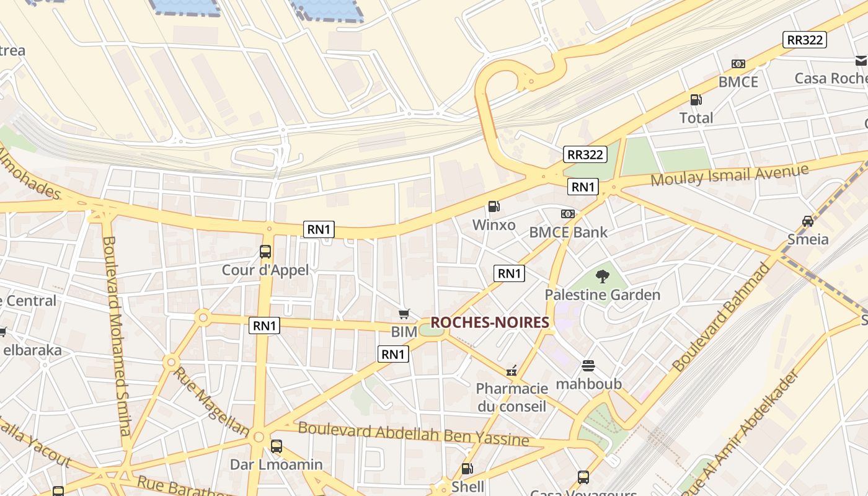Select the Shell fuel station icon
The image size is (868, 496).
click(467, 469)
